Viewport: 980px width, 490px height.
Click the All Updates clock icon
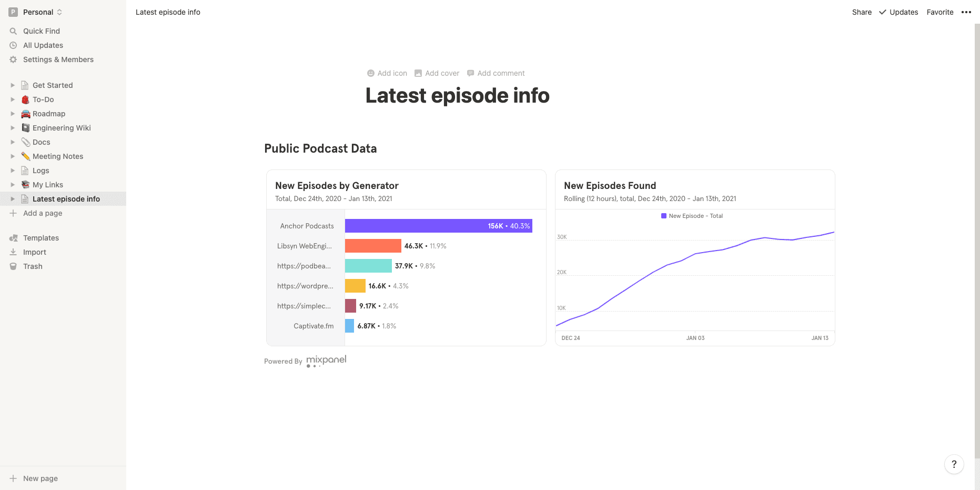tap(13, 45)
